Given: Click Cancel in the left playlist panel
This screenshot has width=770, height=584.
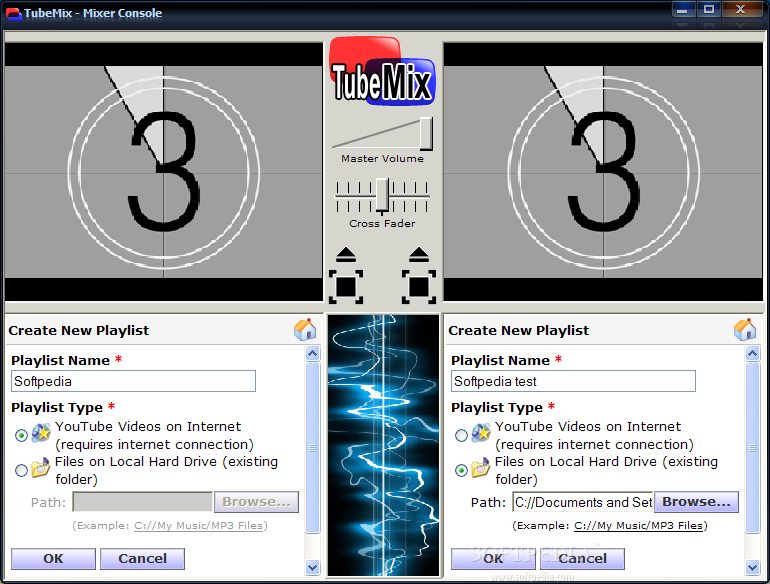Looking at the screenshot, I should click(x=142, y=558).
